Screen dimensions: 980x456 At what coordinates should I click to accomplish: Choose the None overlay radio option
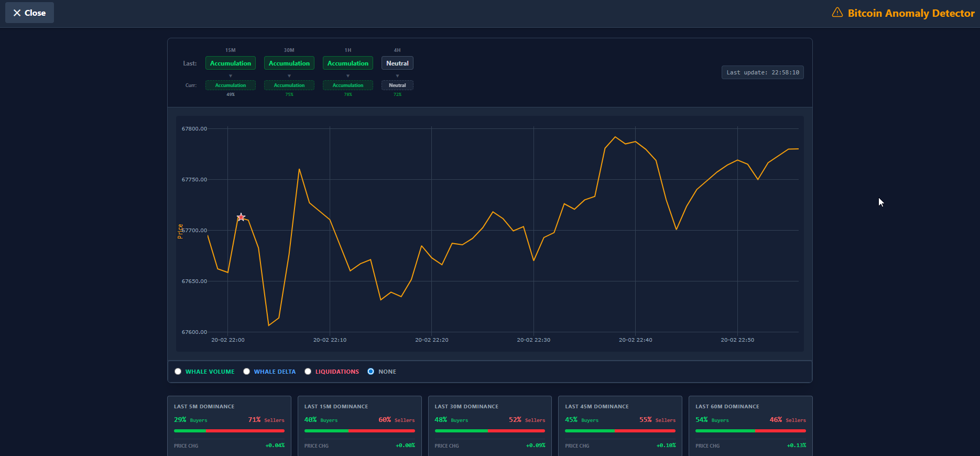371,372
